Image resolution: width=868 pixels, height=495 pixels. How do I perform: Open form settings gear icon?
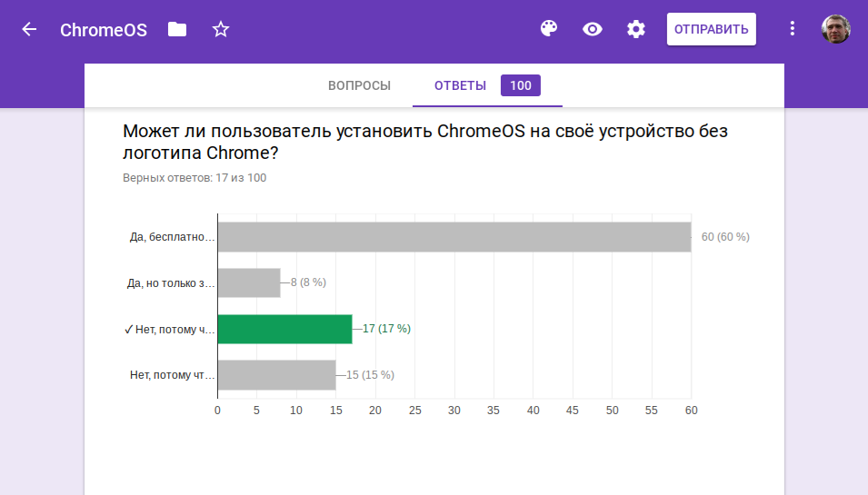[x=636, y=29]
